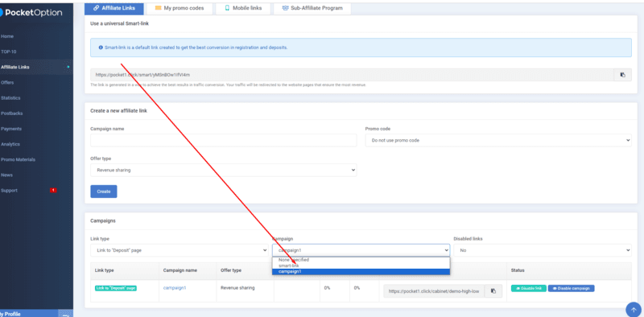Open Promo Materials in sidebar

point(18,159)
